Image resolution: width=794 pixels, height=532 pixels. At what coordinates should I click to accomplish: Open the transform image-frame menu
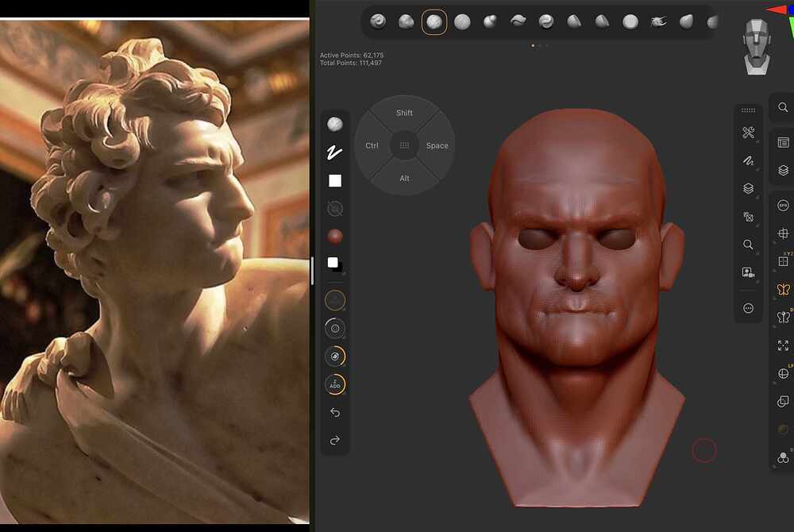pyautogui.click(x=748, y=217)
